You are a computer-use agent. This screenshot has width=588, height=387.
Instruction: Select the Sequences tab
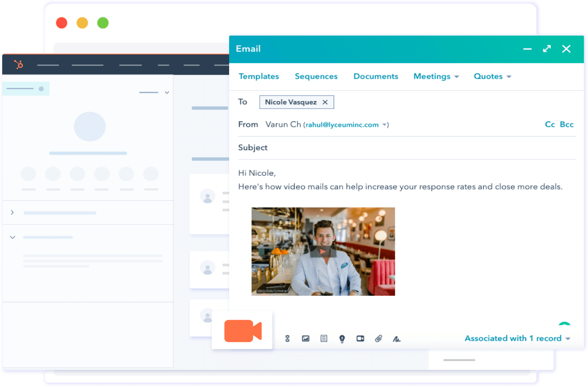point(316,76)
